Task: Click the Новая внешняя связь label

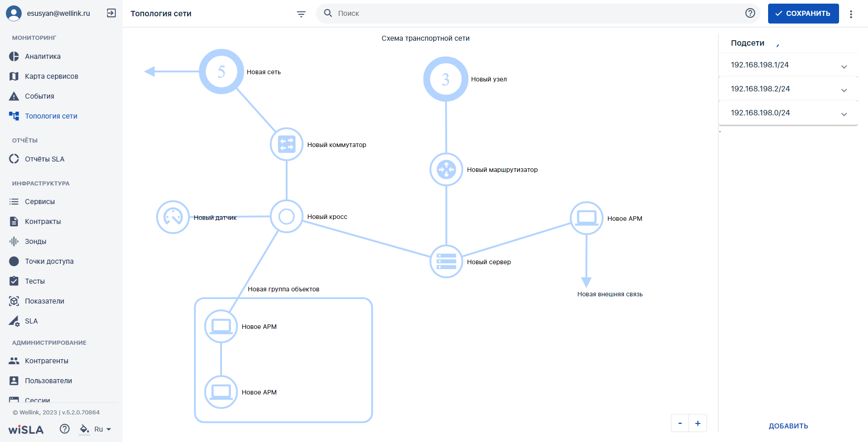Action: (x=610, y=294)
